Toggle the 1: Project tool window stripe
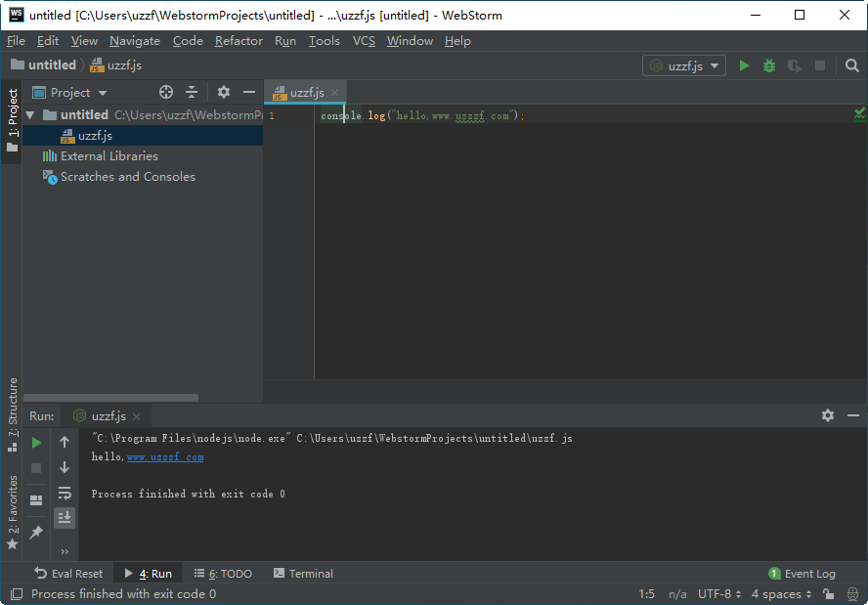 (x=12, y=121)
